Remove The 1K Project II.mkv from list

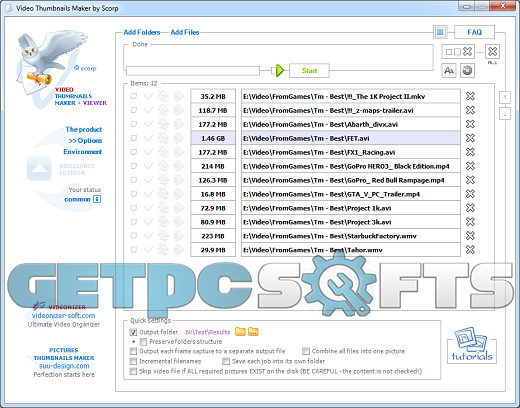tap(470, 96)
